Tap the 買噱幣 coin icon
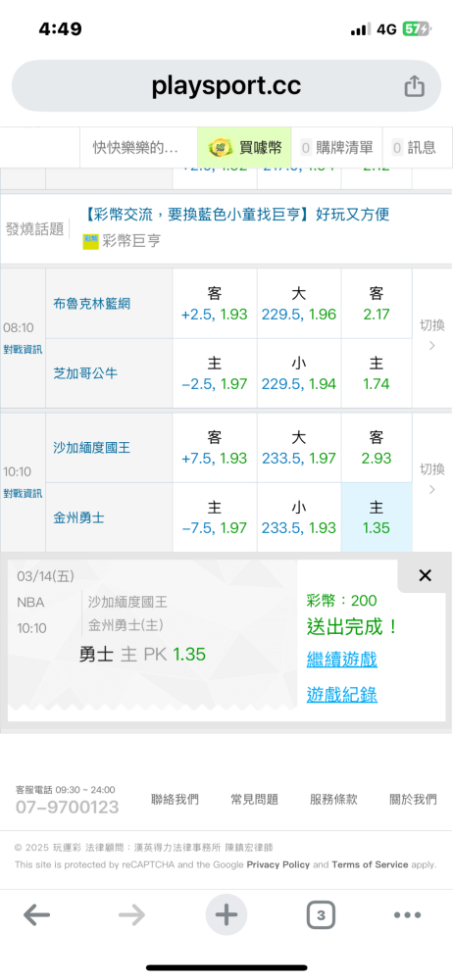 coord(219,148)
